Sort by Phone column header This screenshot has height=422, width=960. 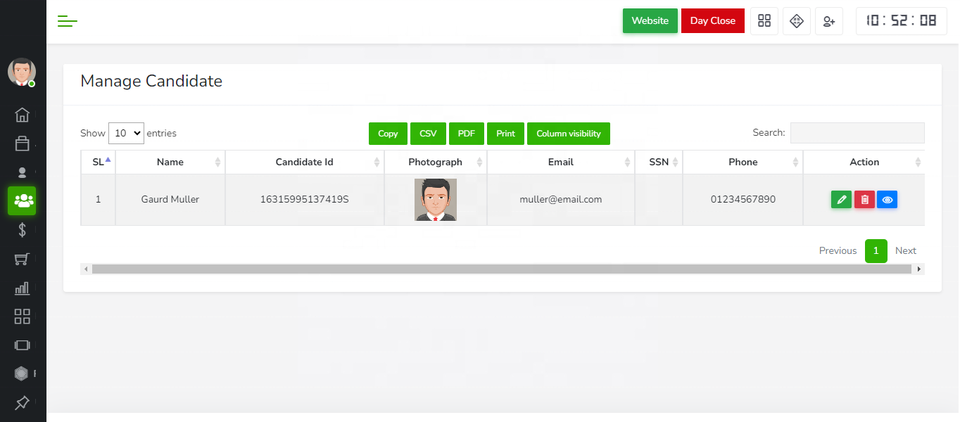click(x=743, y=162)
